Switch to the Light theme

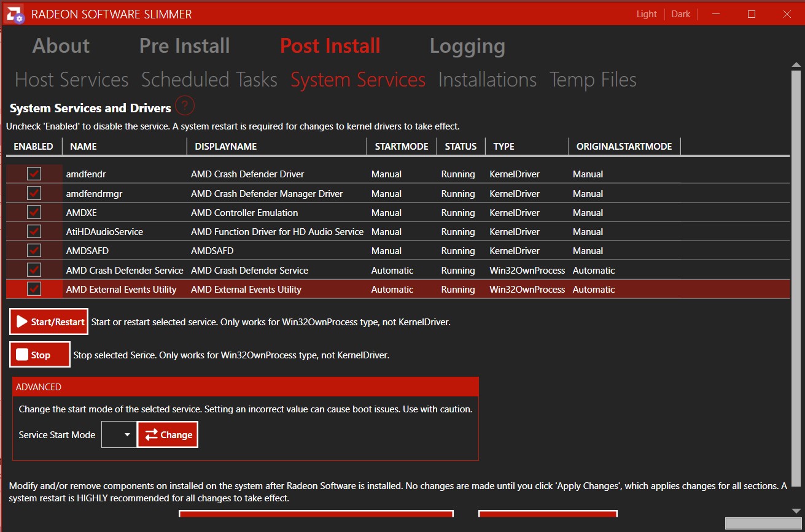pos(647,14)
